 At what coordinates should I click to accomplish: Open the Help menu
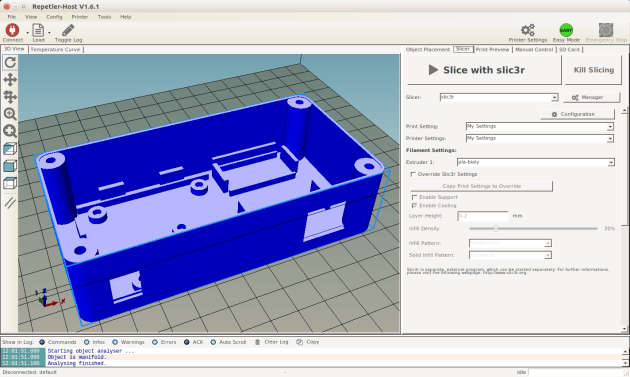pos(125,17)
